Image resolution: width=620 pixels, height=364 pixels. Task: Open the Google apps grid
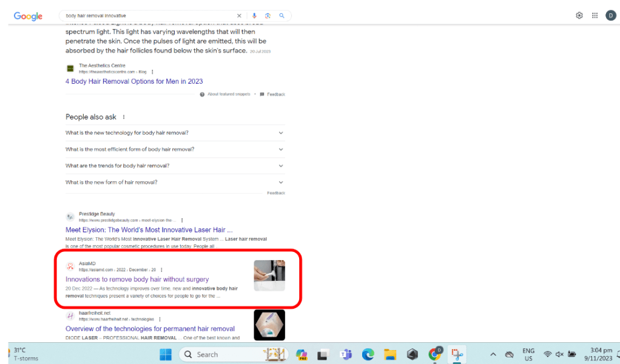pyautogui.click(x=595, y=16)
